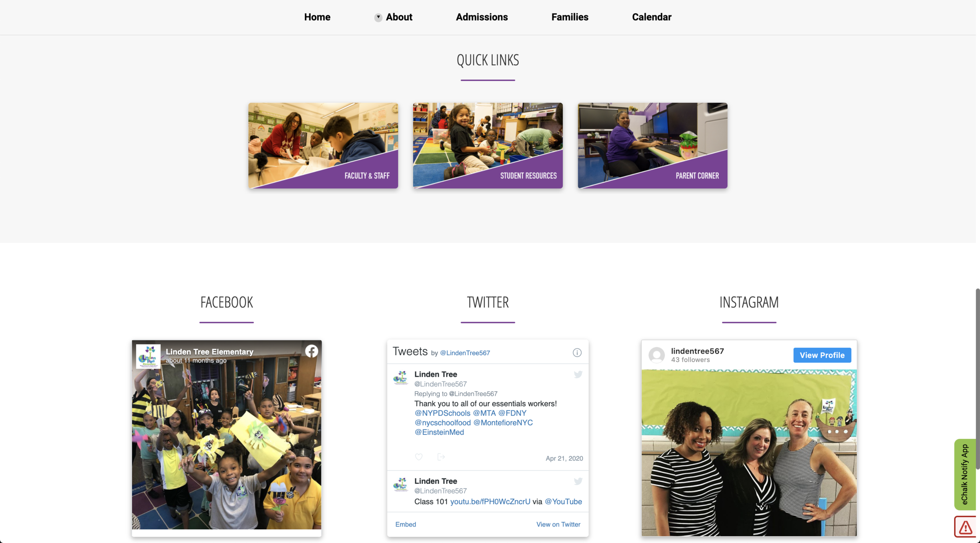Image resolution: width=980 pixels, height=543 pixels.
Task: Open the Families menu item
Action: tap(570, 17)
